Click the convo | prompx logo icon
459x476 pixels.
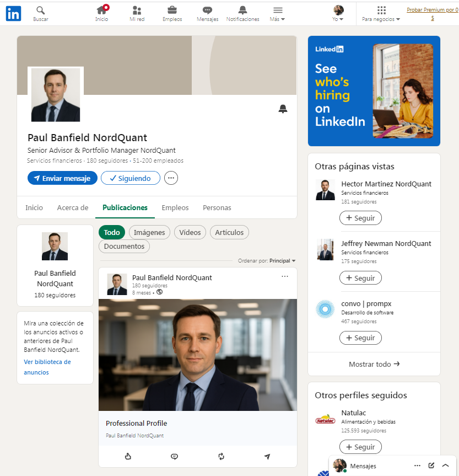pyautogui.click(x=325, y=309)
